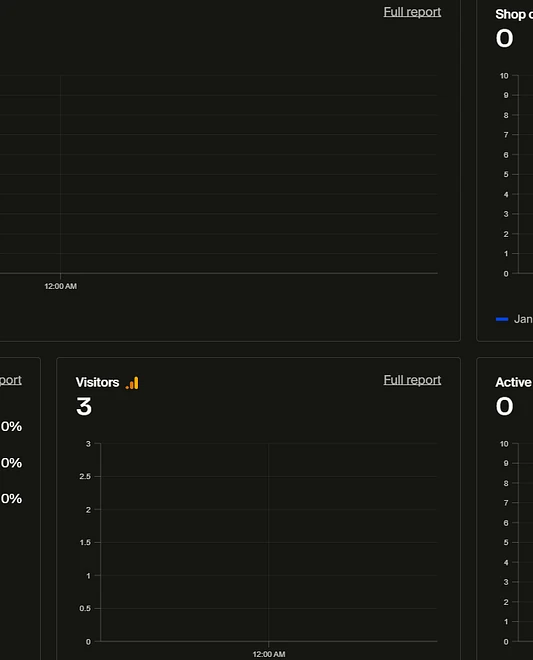
Task: Click 12:00 AM marker on Visitors chart
Action: [269, 654]
